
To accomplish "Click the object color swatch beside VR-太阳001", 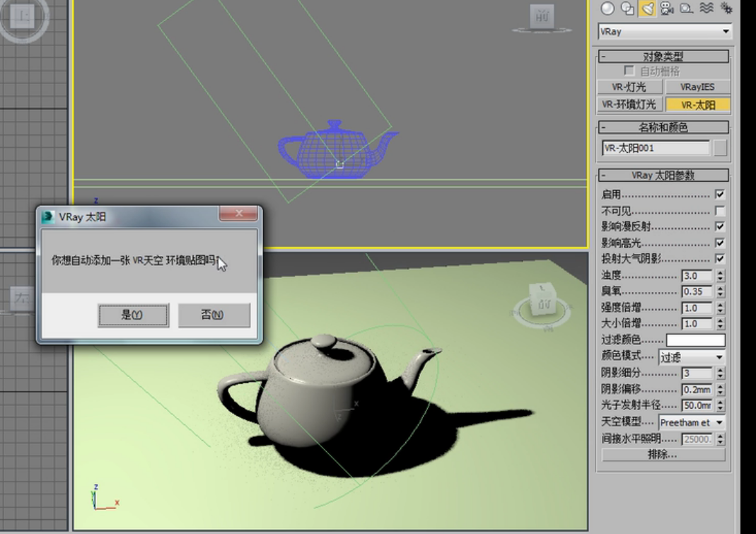I will pos(720,148).
